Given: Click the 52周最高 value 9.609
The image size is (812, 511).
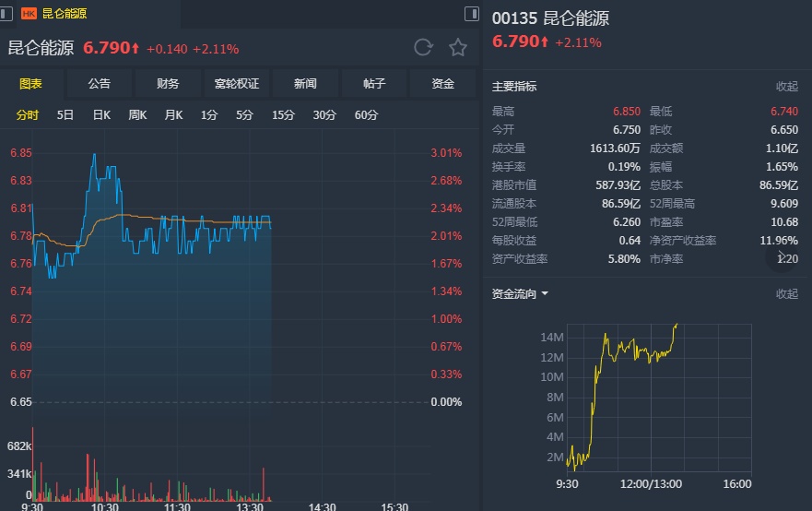Looking at the screenshot, I should (x=784, y=204).
